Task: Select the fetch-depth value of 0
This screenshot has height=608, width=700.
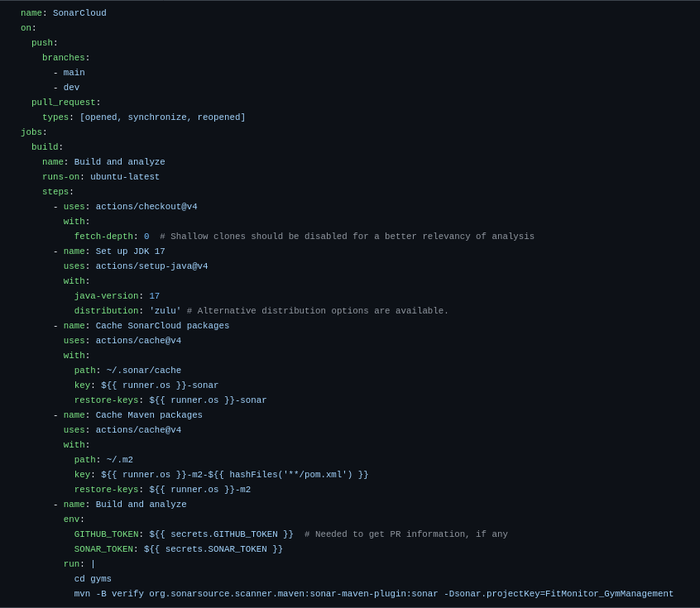Action: tap(146, 236)
